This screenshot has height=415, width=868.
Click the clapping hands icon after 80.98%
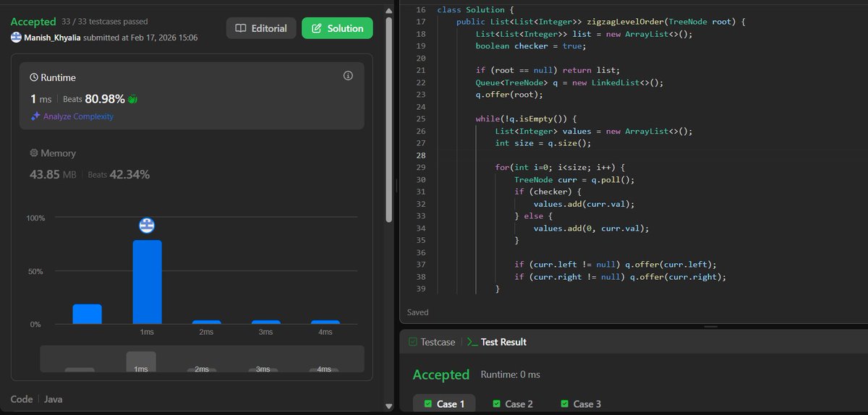132,99
